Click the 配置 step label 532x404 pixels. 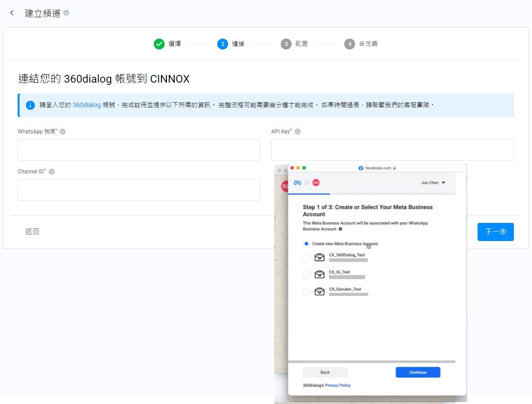302,44
